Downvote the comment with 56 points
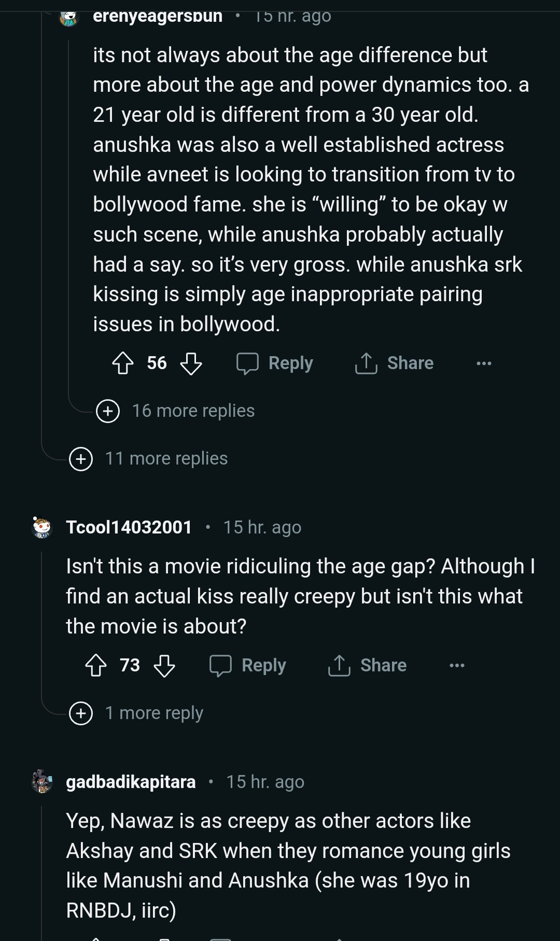Screen dimensions: 560x941 [191, 363]
